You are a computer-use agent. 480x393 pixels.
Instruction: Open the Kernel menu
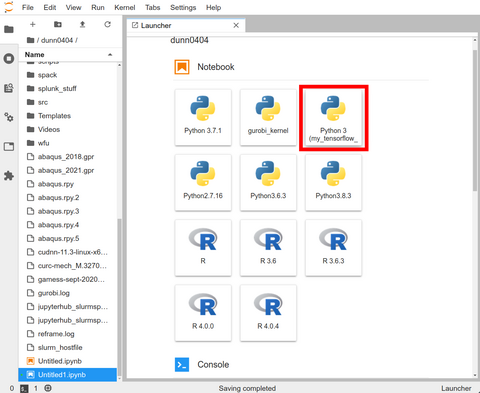pos(125,7)
